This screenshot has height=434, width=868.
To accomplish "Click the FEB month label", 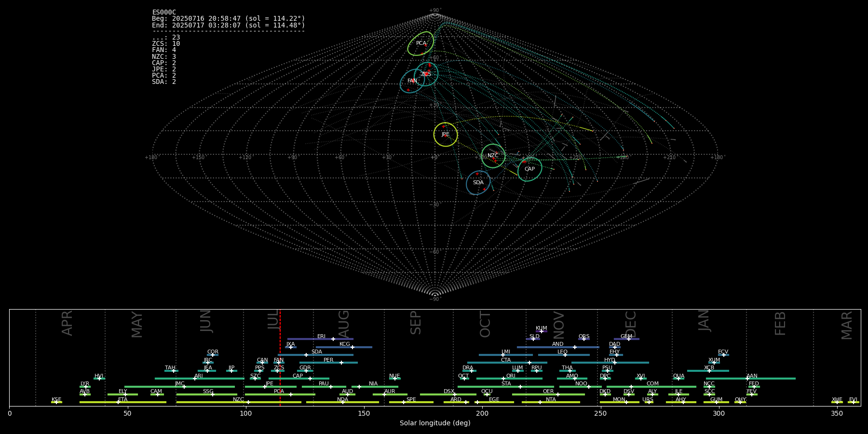I will click(780, 324).
